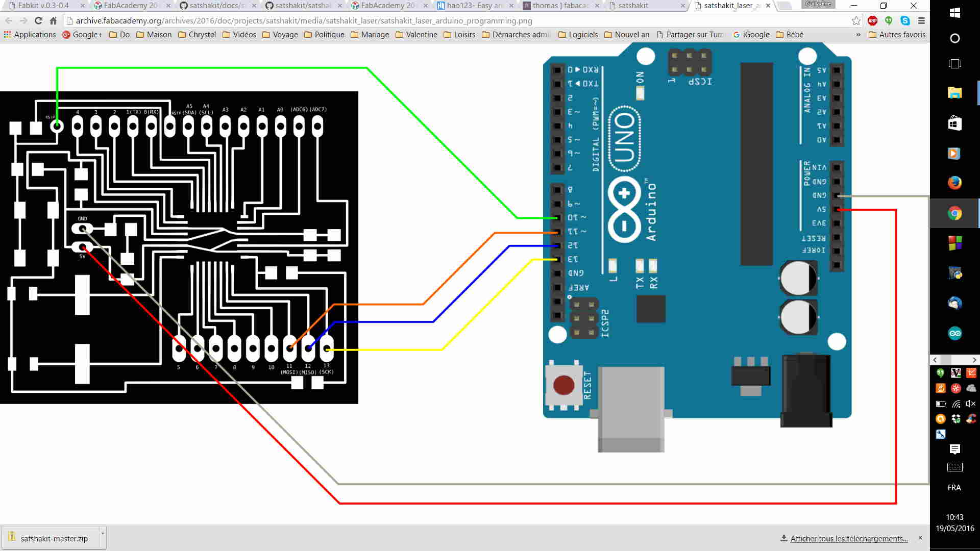Viewport: 980px width, 551px height.
Task: Open the satshakit-master.zip download options arrow
Action: [103, 533]
